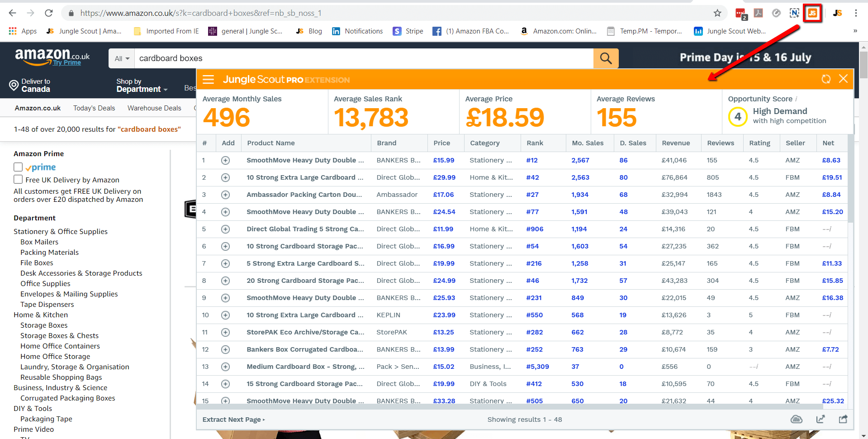This screenshot has width=868, height=439.
Task: Open the Stripe bookmark
Action: (x=408, y=31)
